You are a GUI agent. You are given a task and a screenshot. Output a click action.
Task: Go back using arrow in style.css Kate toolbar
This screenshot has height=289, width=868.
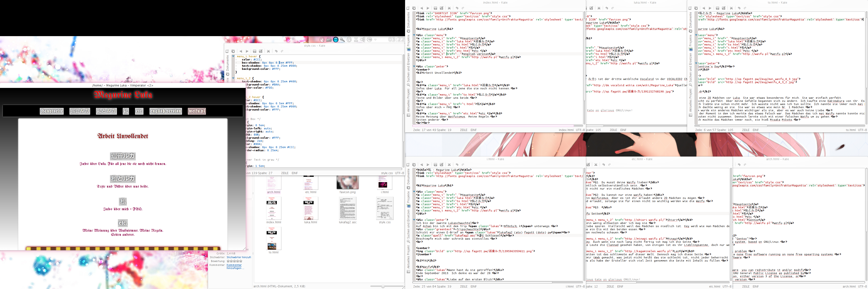(x=241, y=52)
